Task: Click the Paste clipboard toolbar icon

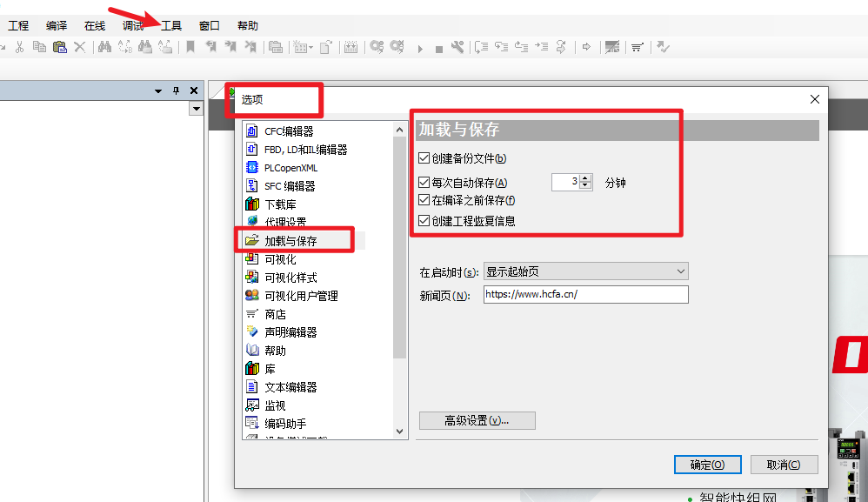Action: coord(59,47)
